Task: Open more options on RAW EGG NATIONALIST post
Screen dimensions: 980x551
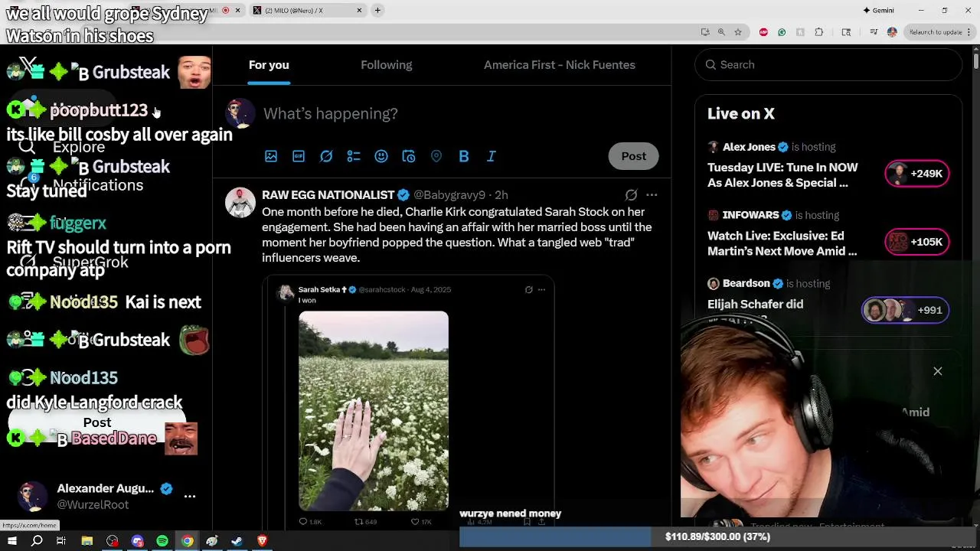Action: [652, 195]
